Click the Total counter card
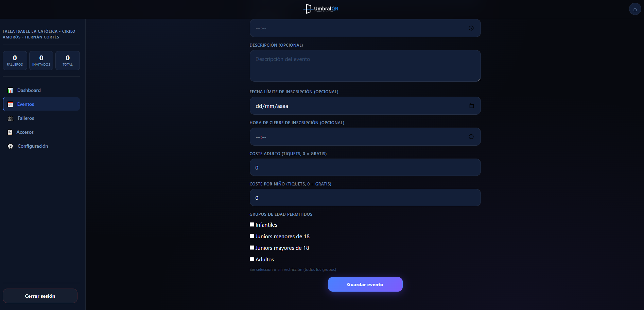Viewport: 644px width, 310px height. point(68,61)
